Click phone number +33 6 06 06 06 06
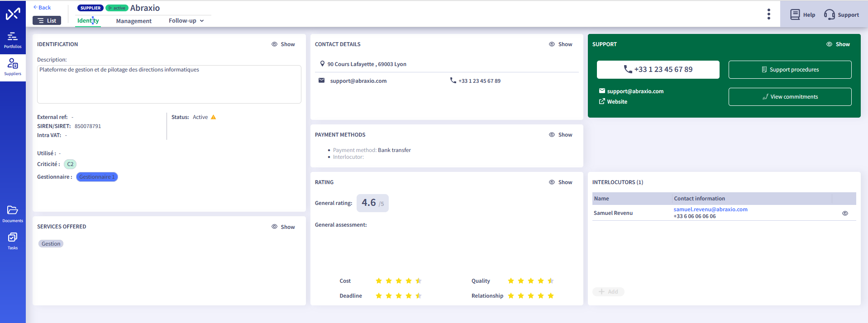 [695, 216]
